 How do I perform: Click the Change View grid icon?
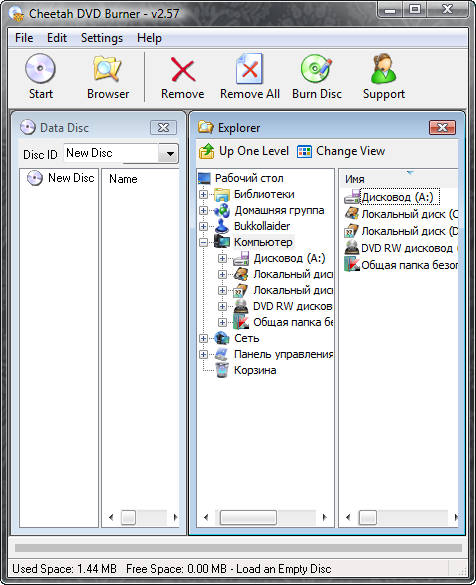[304, 151]
